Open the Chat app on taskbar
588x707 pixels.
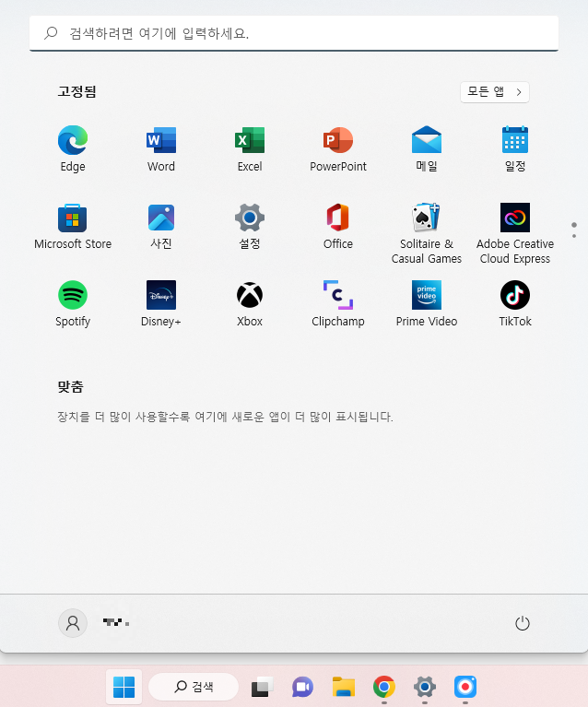[x=302, y=687]
